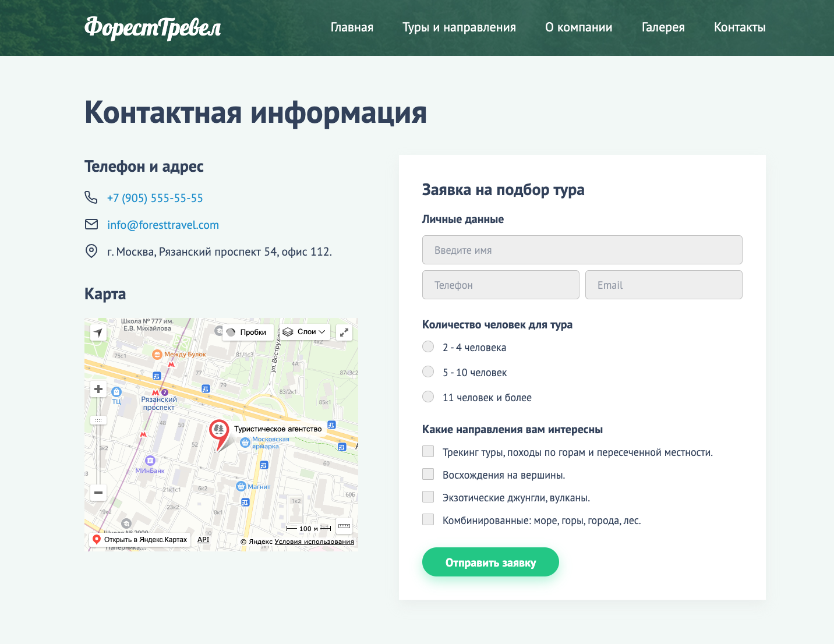
Task: Check the Восхождения на вершины checkbox
Action: [x=428, y=474]
